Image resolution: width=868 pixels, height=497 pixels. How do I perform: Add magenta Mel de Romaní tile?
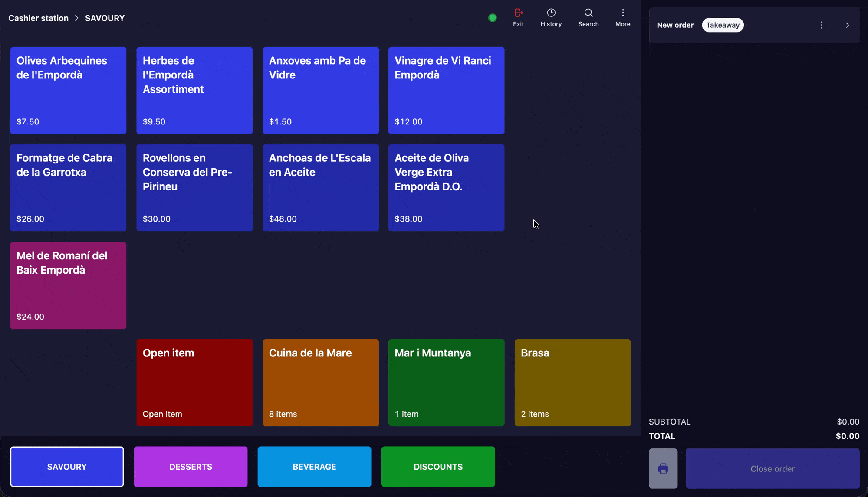(x=68, y=285)
